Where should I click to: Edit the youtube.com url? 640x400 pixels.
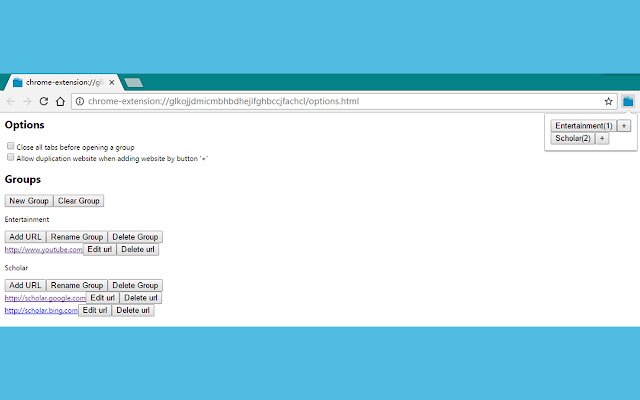(100, 249)
